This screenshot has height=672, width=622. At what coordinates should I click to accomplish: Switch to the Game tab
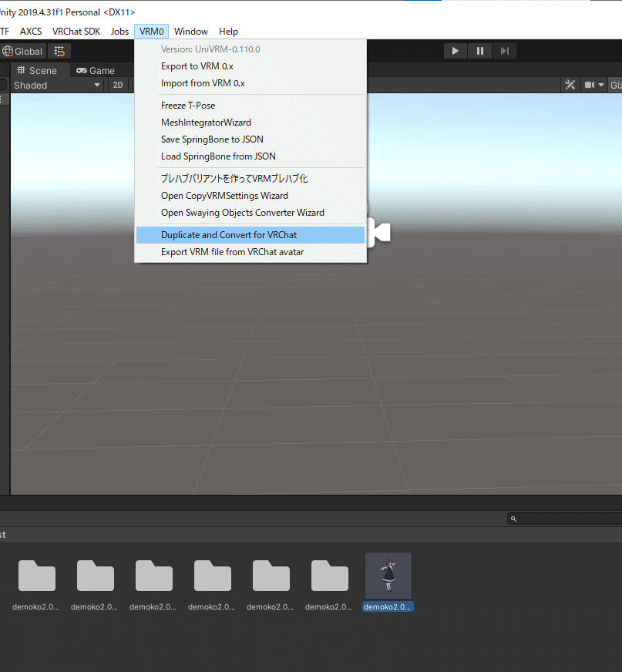pos(95,70)
